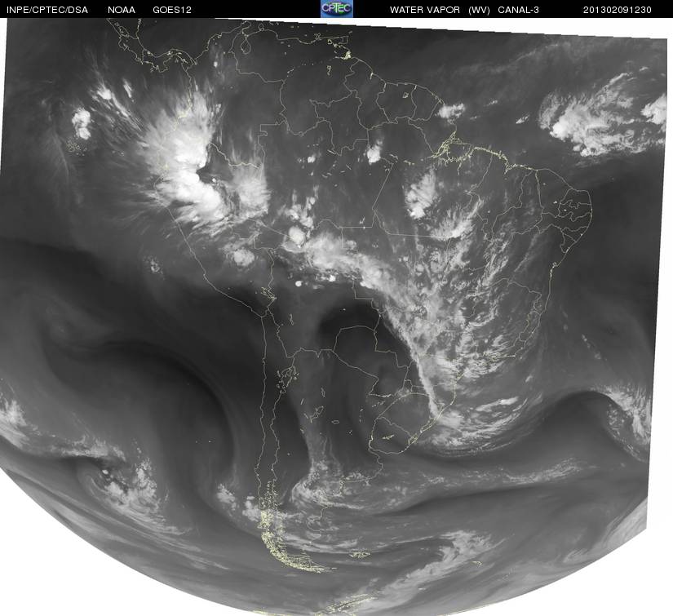
Task: Click the 201302091230 timestamp
Action: pos(618,10)
